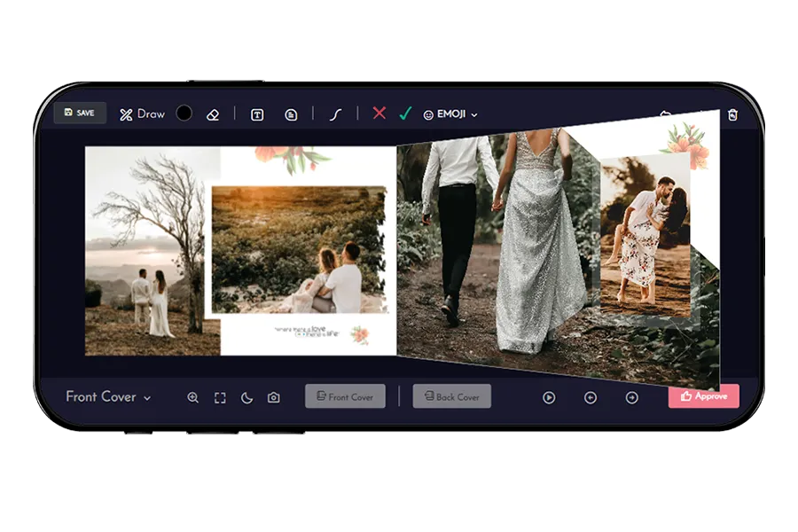This screenshot has height=532, width=798.
Task: Select the couple by tree photo
Action: (x=147, y=251)
